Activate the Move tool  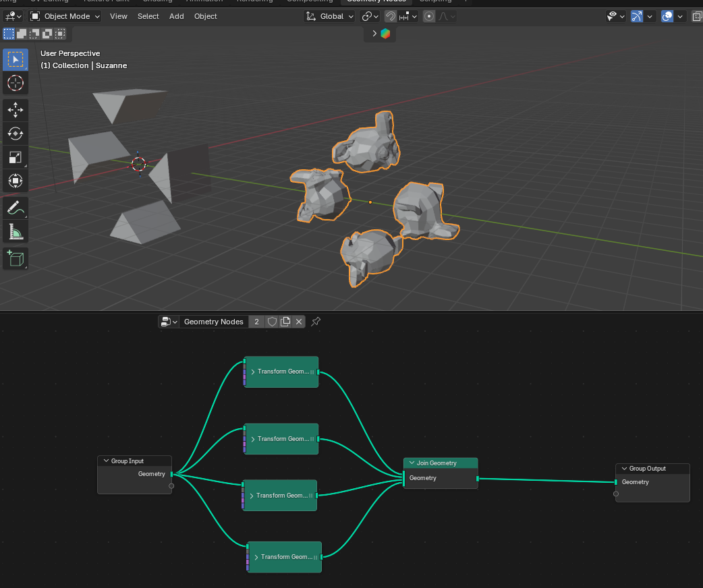coord(16,110)
